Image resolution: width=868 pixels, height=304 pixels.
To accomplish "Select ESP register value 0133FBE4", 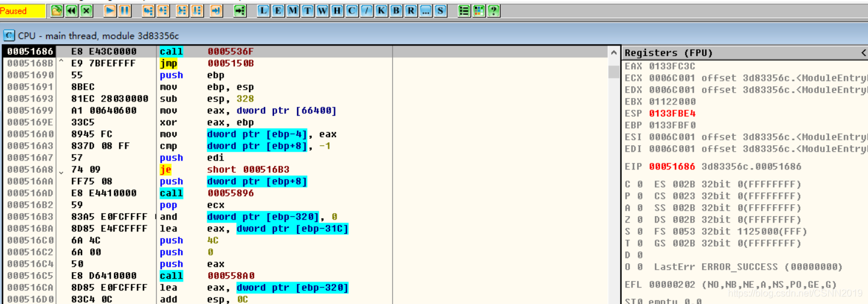I will click(672, 113).
